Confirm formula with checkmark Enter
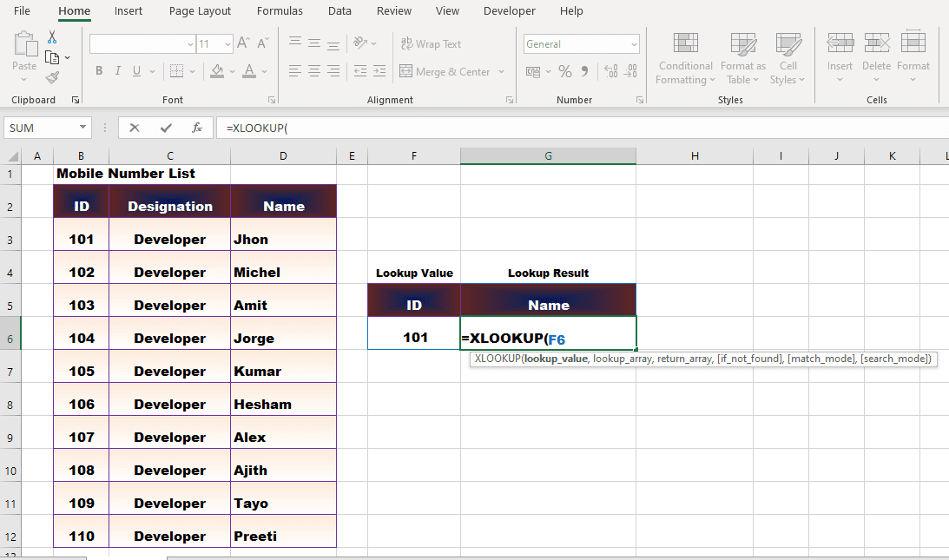The image size is (949, 560). [x=166, y=128]
